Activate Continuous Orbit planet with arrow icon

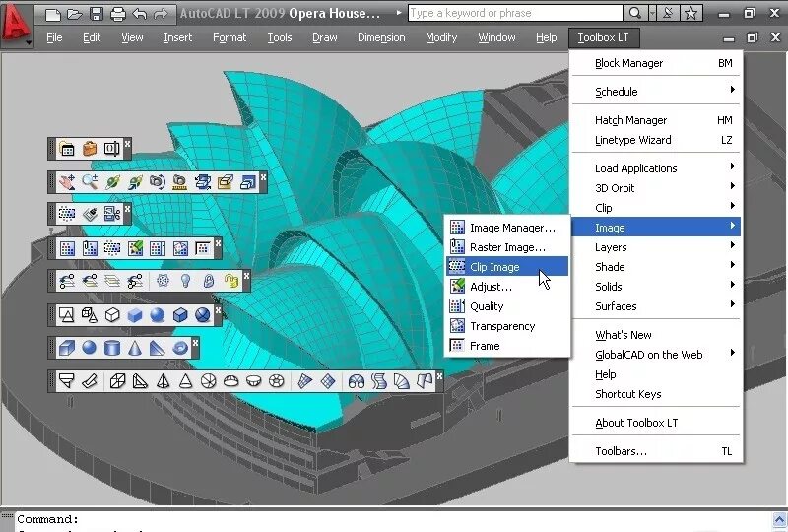(135, 182)
